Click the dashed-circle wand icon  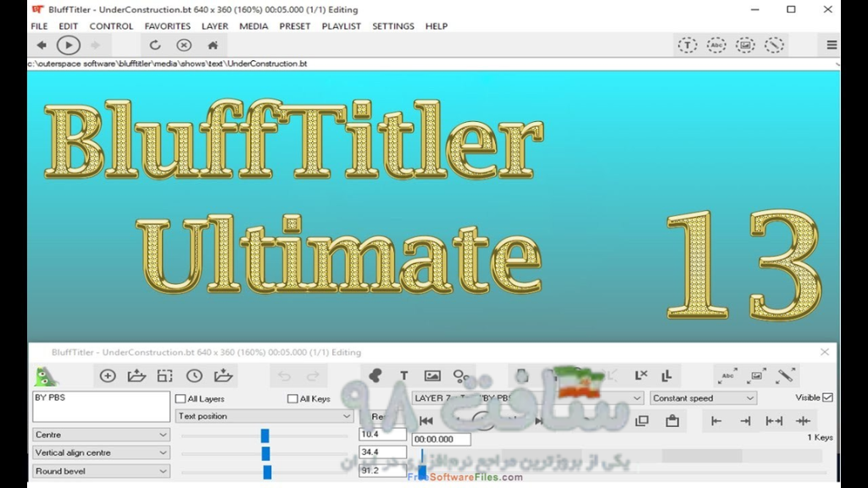click(x=774, y=46)
